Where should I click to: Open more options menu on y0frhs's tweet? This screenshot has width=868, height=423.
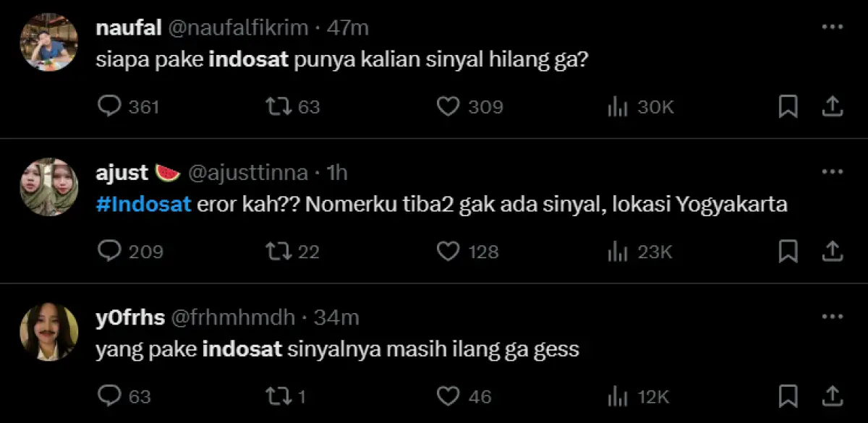pyautogui.click(x=830, y=315)
